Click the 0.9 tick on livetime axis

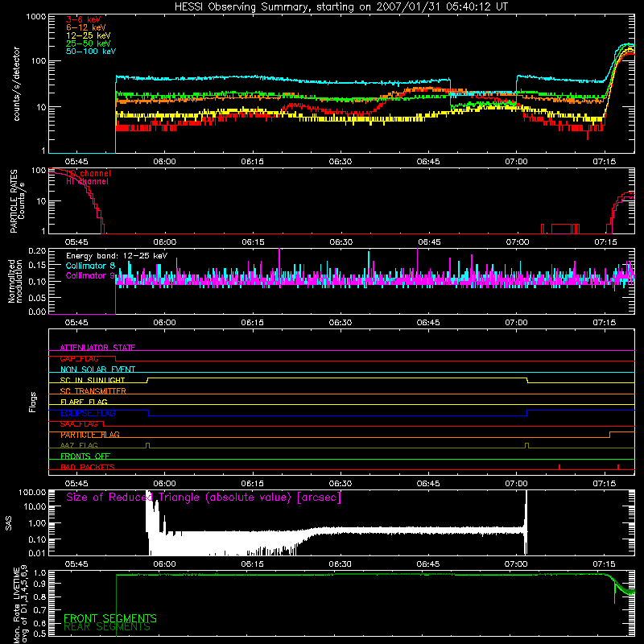40,583
